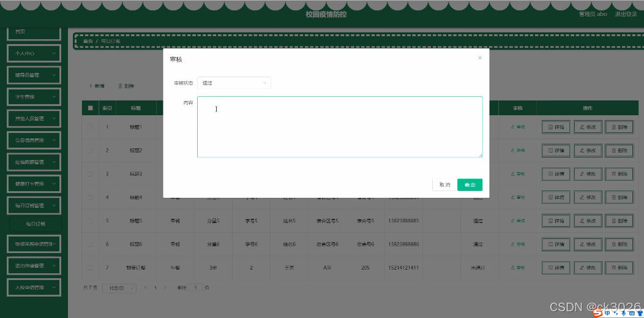Expand the 健康打卡管理 sidebar menu
The image size is (644, 318).
point(34,184)
